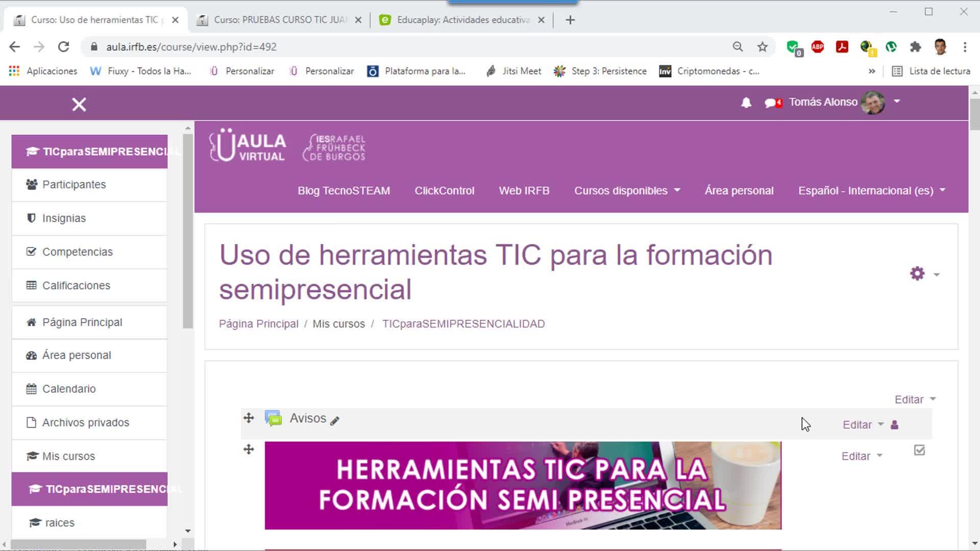Viewport: 980px width, 551px height.
Task: Click the sidebar vertical scrollbar
Action: coord(188,230)
